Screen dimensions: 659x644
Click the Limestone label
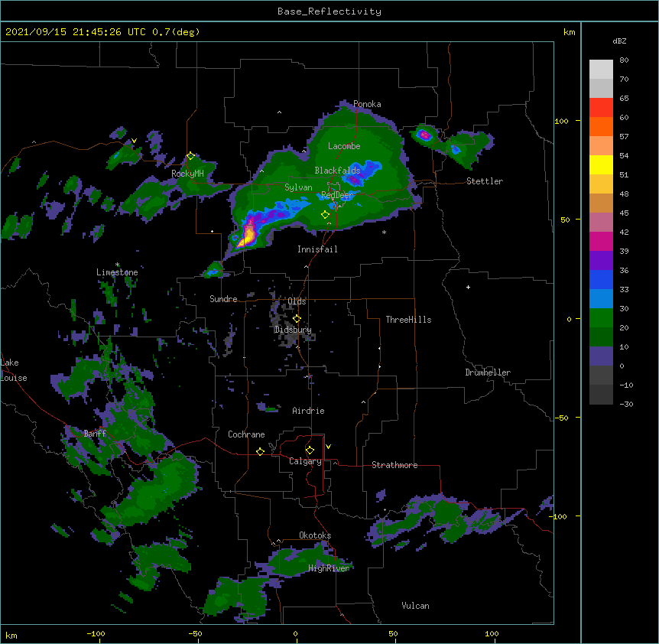[117, 272]
